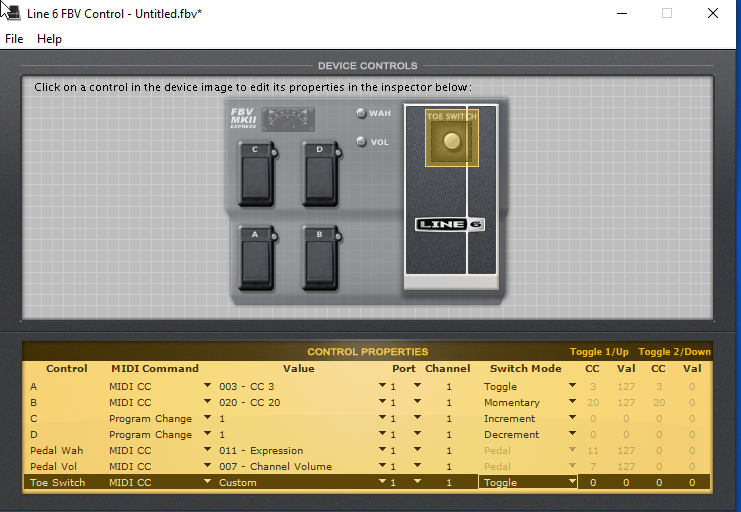Select footswitch A on the device image

(257, 258)
